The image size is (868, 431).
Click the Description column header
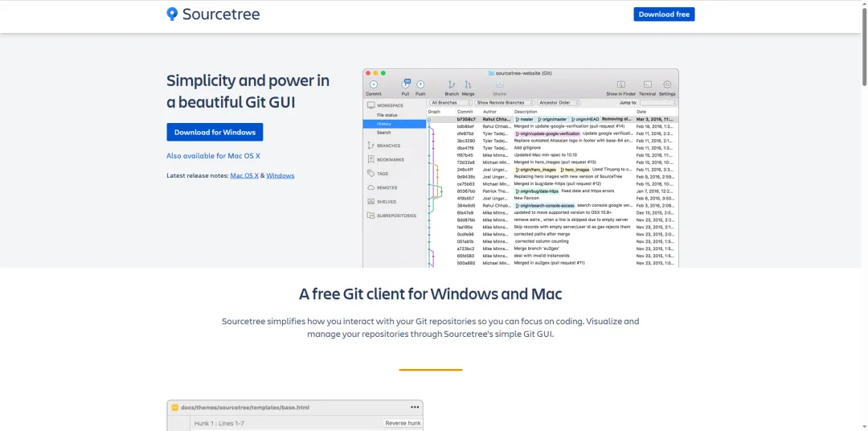[x=526, y=112]
